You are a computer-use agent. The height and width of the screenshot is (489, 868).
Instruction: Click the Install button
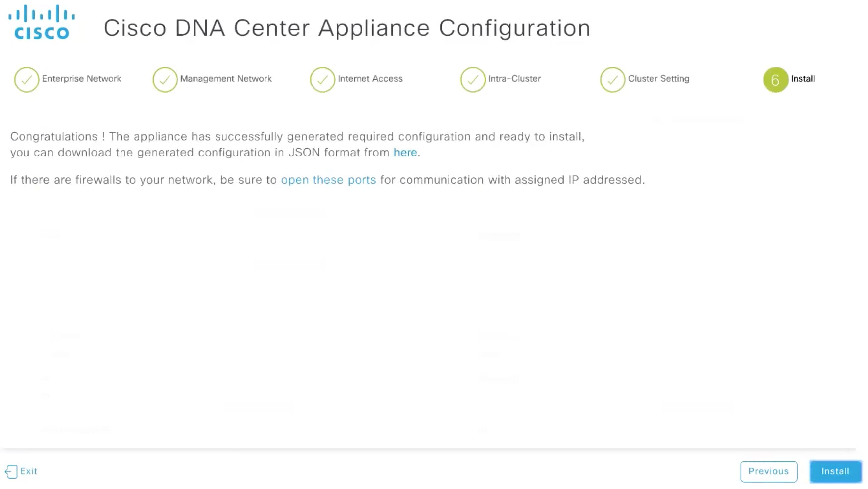[836, 471]
